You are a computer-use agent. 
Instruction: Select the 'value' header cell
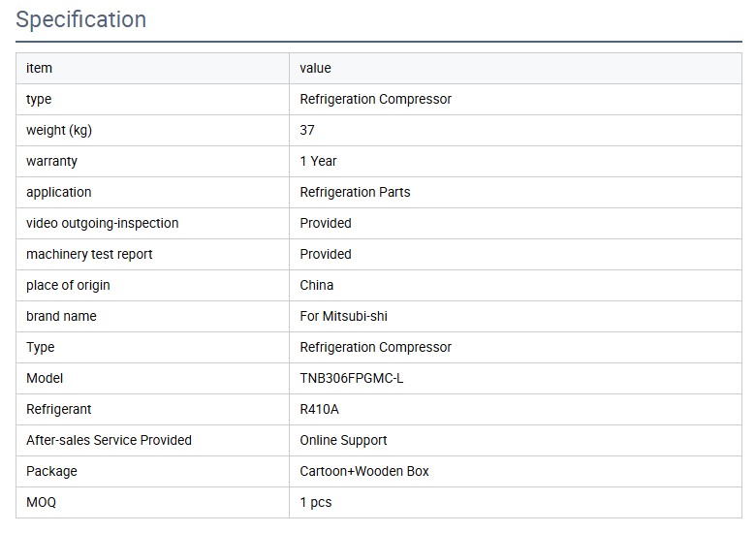point(315,68)
